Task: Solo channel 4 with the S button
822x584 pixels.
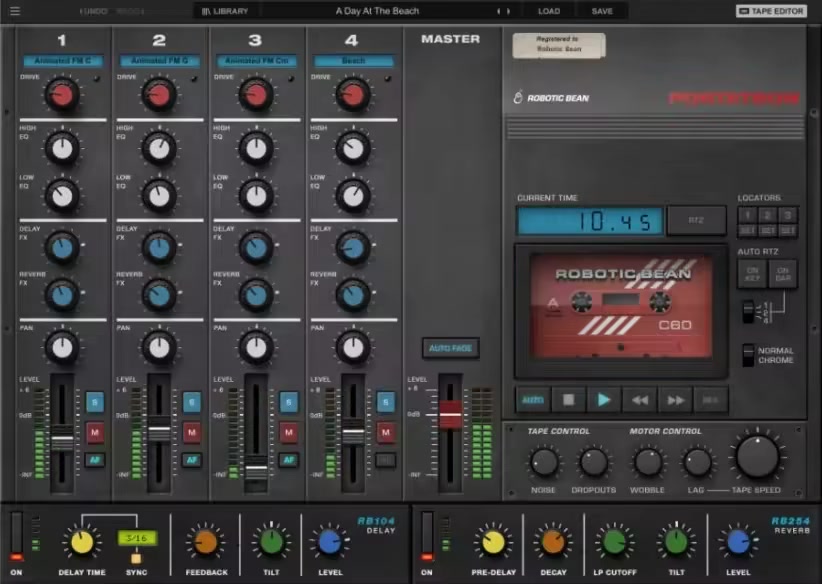Action: 386,402
